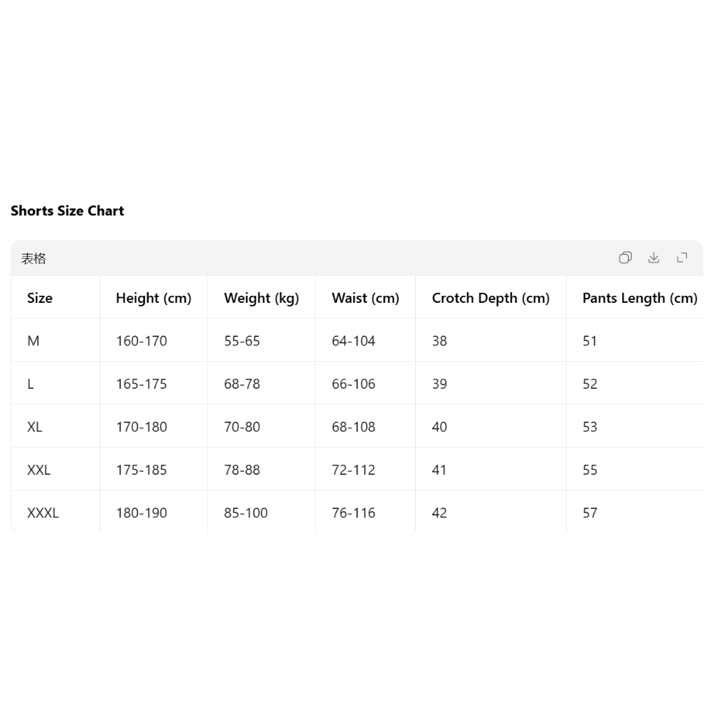Click the 64-104 waist cell

pos(353,341)
